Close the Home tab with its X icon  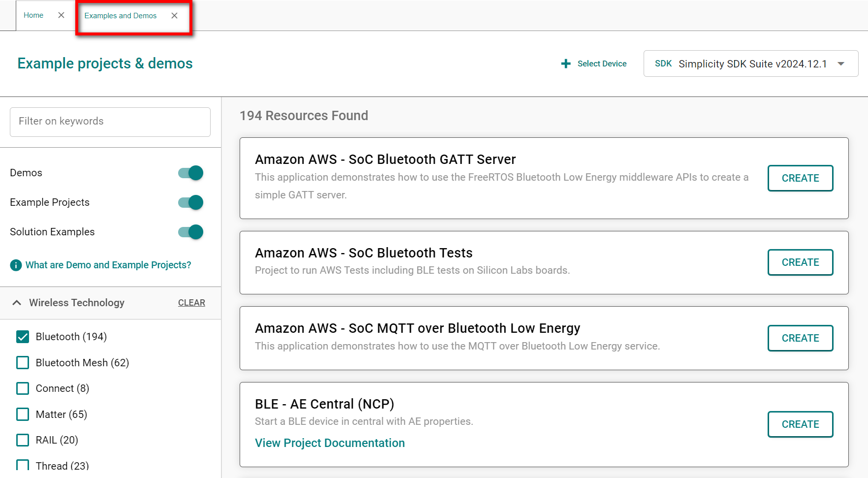click(x=61, y=15)
